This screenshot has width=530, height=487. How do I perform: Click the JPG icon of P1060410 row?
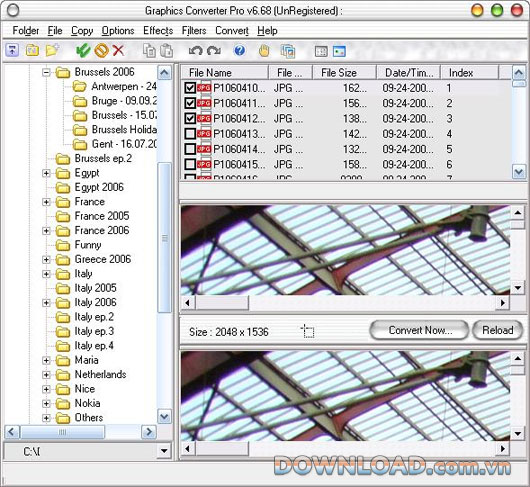204,88
